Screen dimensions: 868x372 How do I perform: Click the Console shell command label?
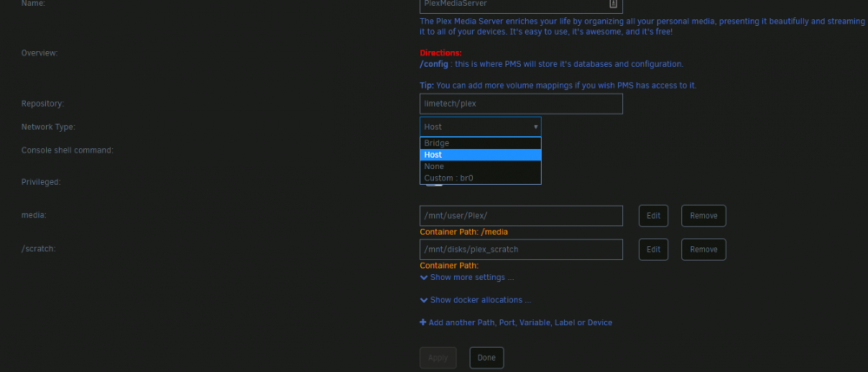[x=67, y=150]
